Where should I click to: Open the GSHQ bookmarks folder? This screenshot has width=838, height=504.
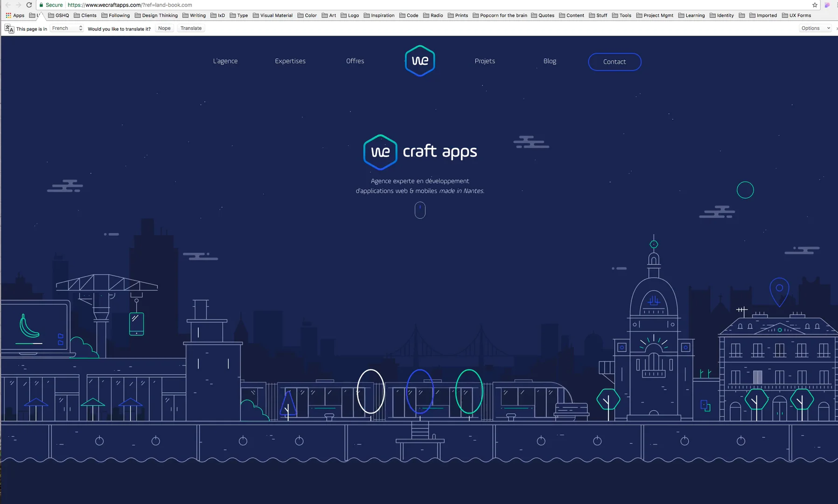pyautogui.click(x=59, y=15)
